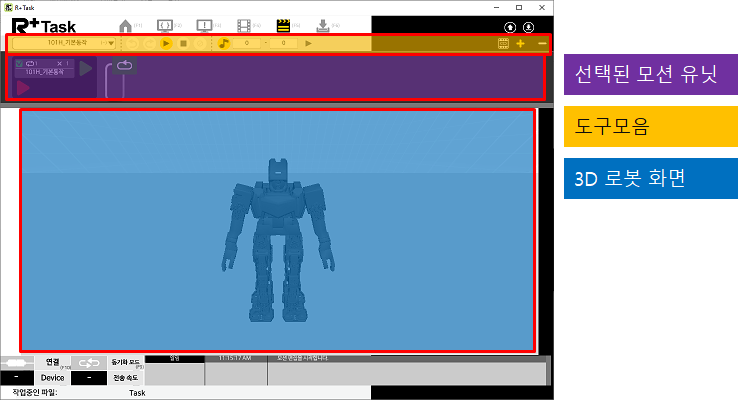Click the X on the motion unit card
Image resolution: width=738 pixels, height=400 pixels.
tap(59, 63)
